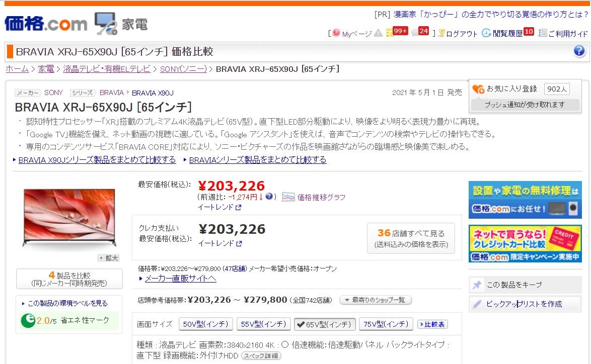Open the help question mark icon in title bar

click(x=579, y=51)
